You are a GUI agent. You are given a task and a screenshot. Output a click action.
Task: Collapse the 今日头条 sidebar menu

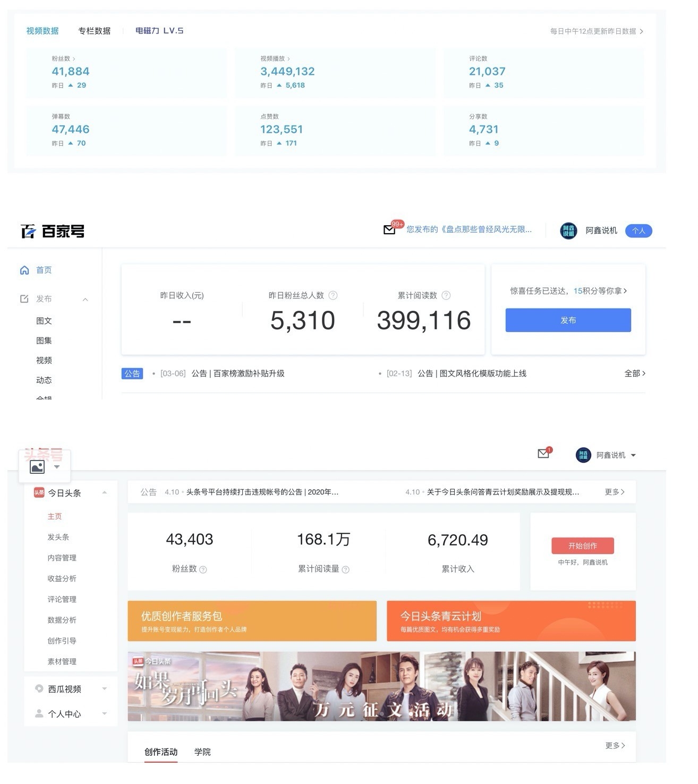105,493
